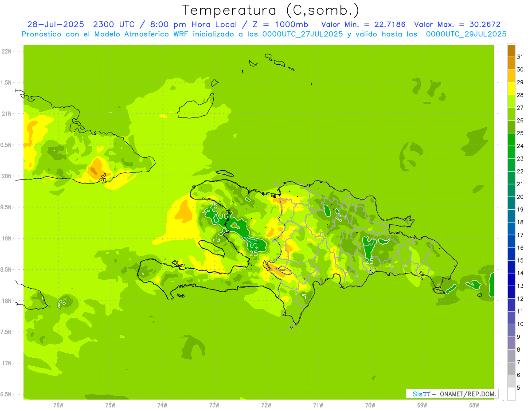The height and width of the screenshot is (411, 532).
Task: Click the "19N" latitude axis label
Action: click(x=7, y=239)
